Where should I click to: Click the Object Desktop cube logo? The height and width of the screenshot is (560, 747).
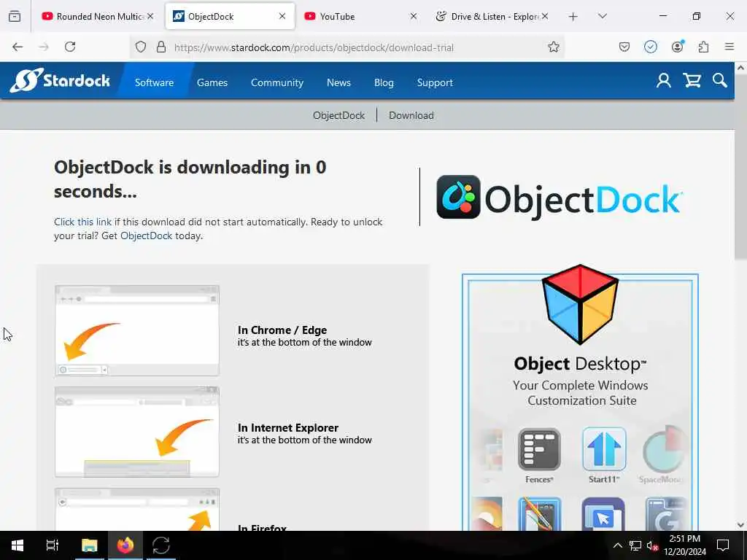click(580, 304)
